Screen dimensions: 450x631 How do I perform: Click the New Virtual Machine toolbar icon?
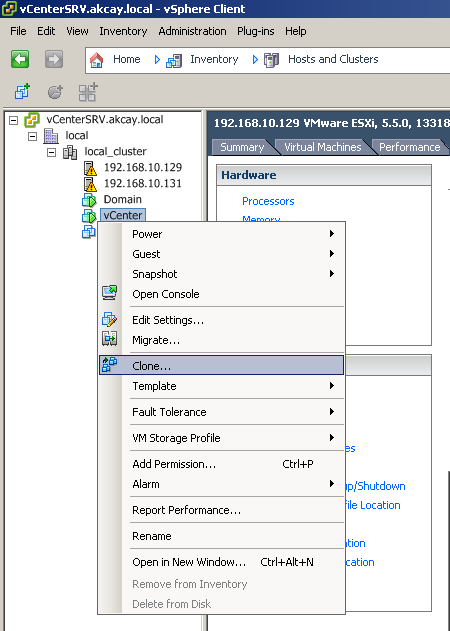click(x=23, y=92)
